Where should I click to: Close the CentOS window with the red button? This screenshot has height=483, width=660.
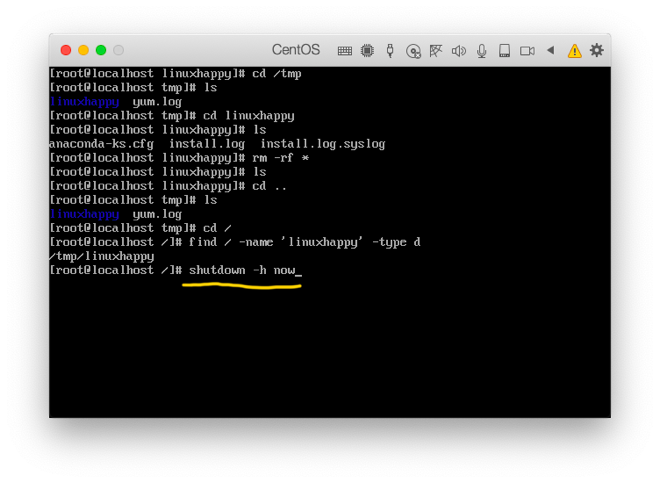click(x=66, y=51)
